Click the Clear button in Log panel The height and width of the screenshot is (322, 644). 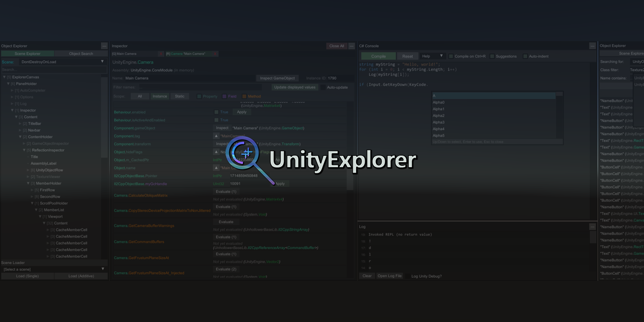367,276
